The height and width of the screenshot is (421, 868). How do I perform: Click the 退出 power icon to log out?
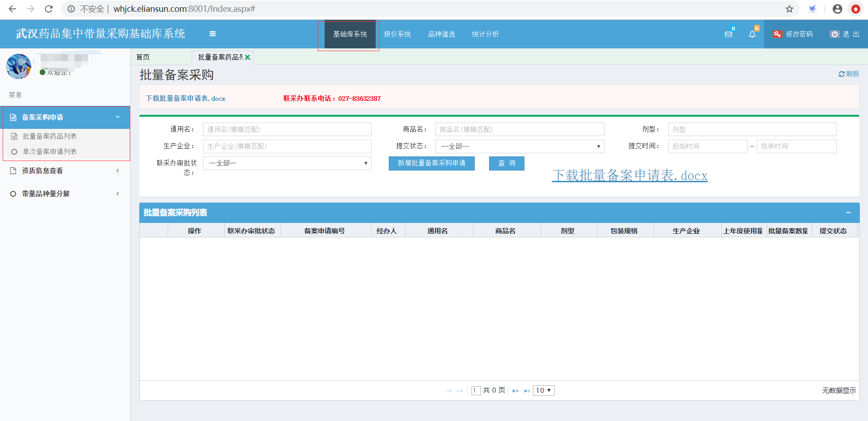[x=834, y=34]
